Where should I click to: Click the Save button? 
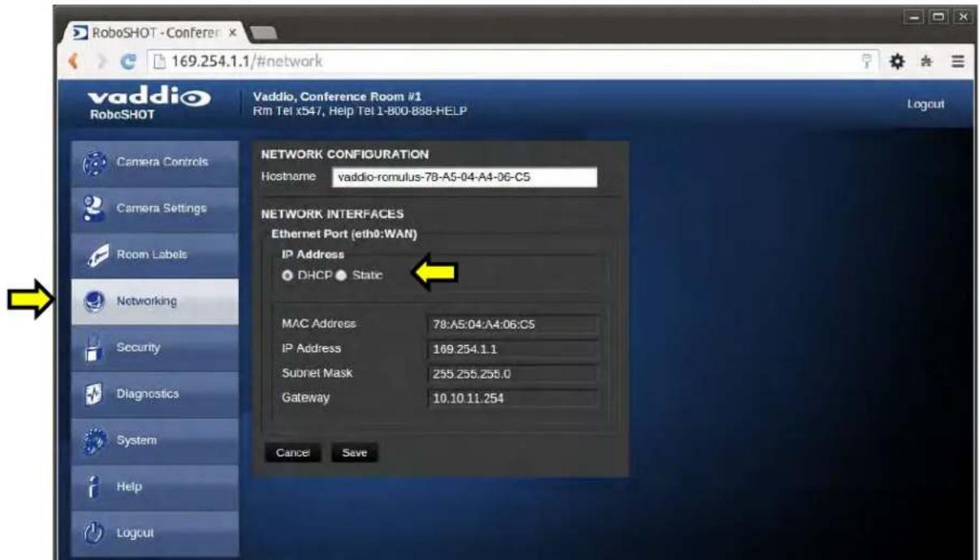[355, 453]
